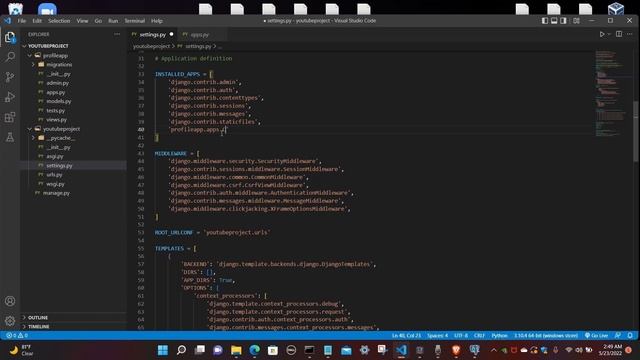Open Explorer Views and More Actions ellipsis

coord(117,34)
